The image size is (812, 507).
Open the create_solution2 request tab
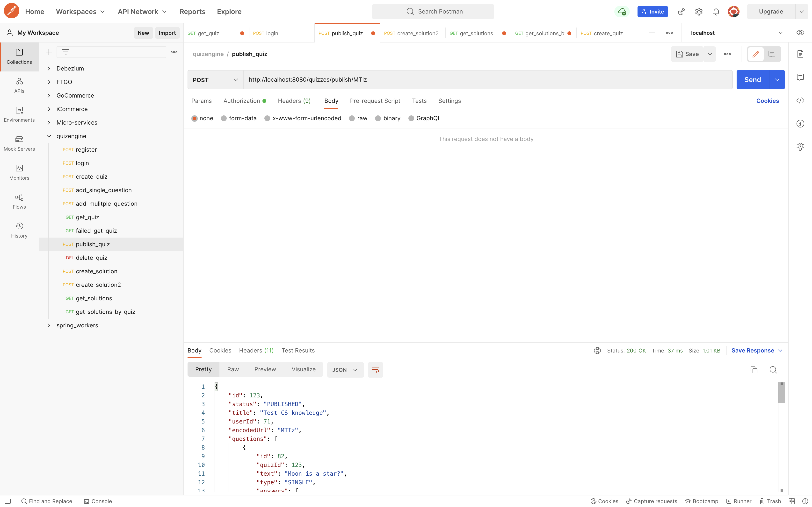coord(412,33)
